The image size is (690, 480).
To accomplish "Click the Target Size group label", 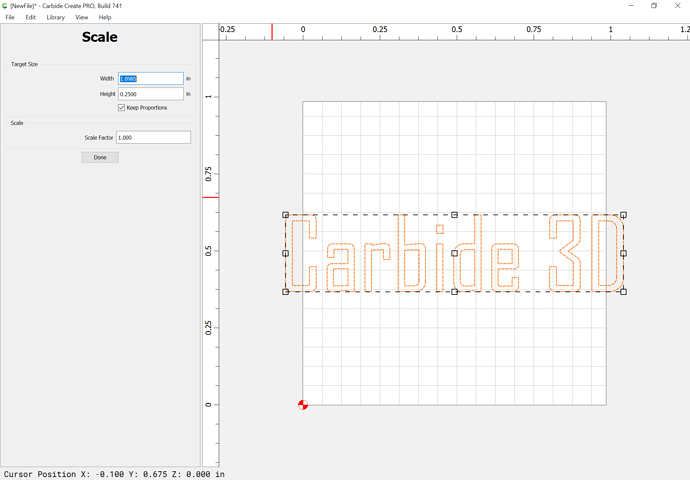I will pos(24,64).
